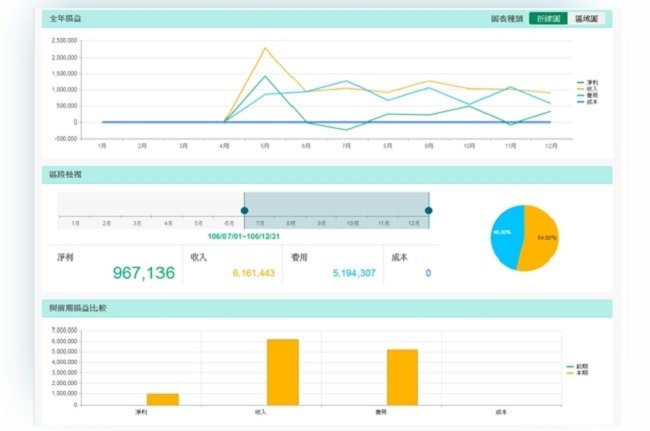Switch chart type to 折線圖 line chart

click(x=548, y=19)
